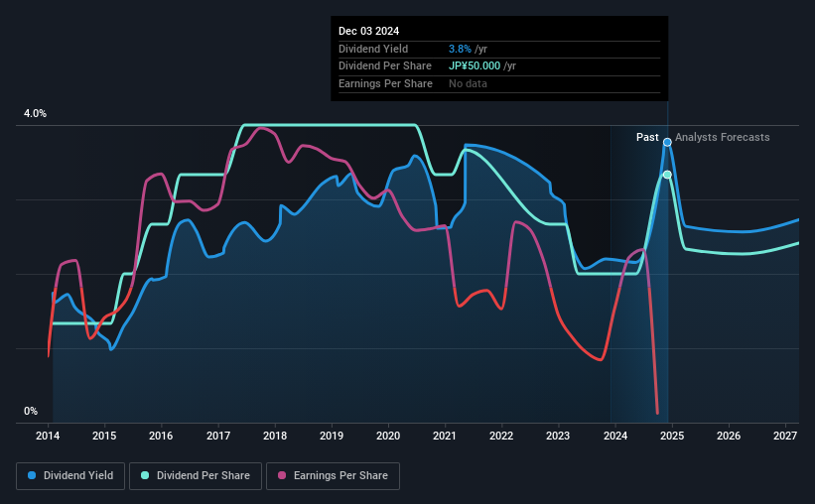Click the Analysts Forecasts label
The width and height of the screenshot is (815, 504).
722,137
